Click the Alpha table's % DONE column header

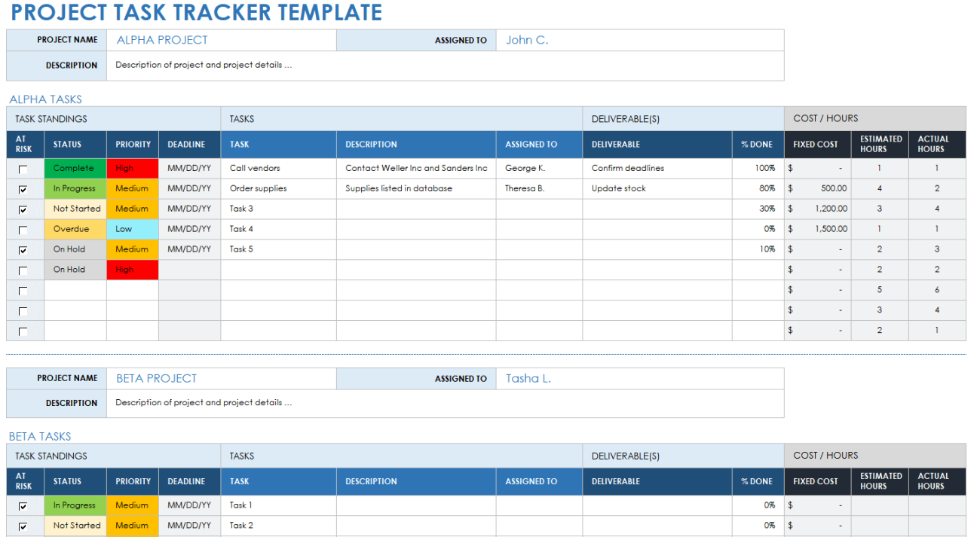[x=757, y=145]
